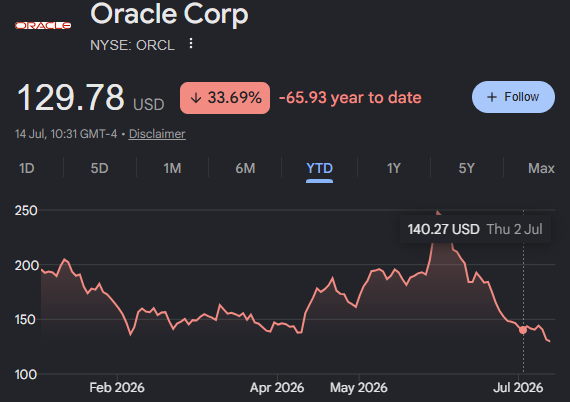This screenshot has height=402, width=570.
Task: Click the May 2026 axis label
Action: click(358, 387)
